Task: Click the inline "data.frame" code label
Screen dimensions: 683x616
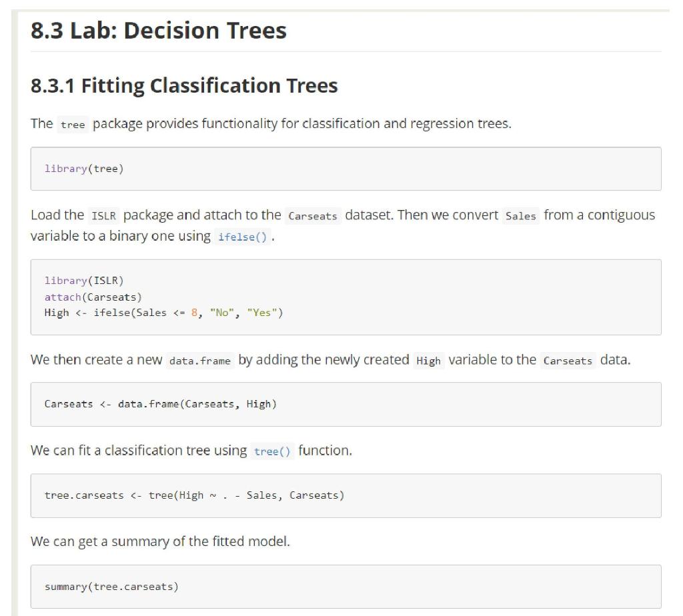Action: (x=200, y=361)
